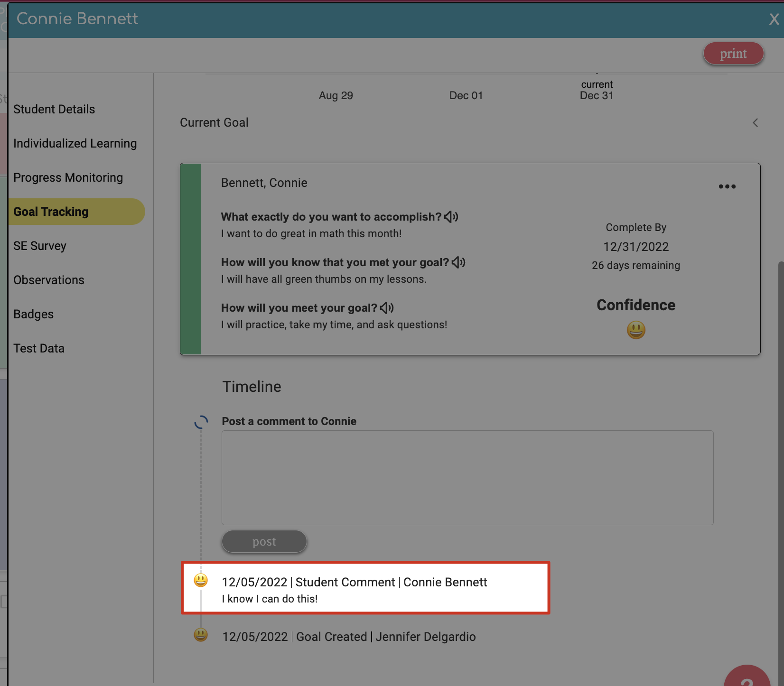Play audio for how you'll meet your goal
Image resolution: width=784 pixels, height=686 pixels.
(387, 307)
